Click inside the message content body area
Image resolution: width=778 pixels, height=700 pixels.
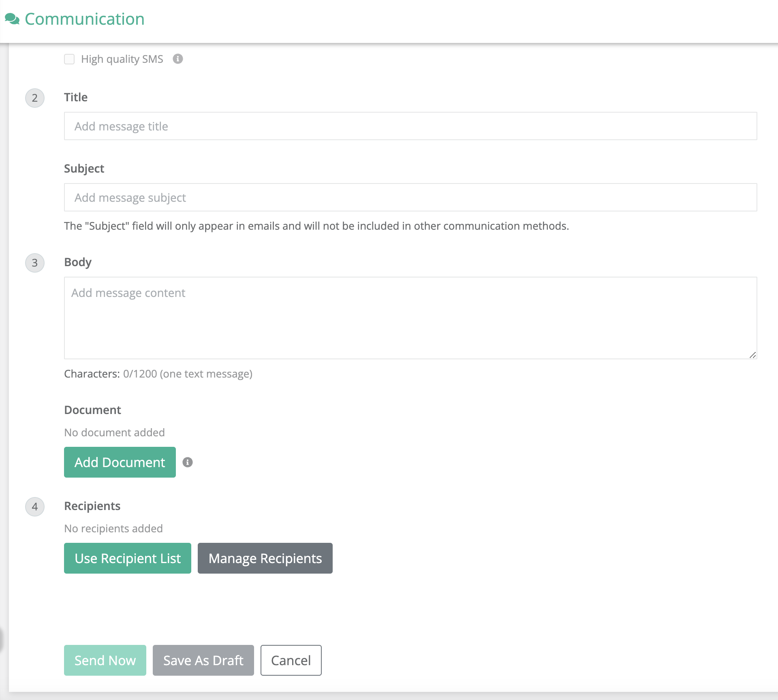click(324, 316)
